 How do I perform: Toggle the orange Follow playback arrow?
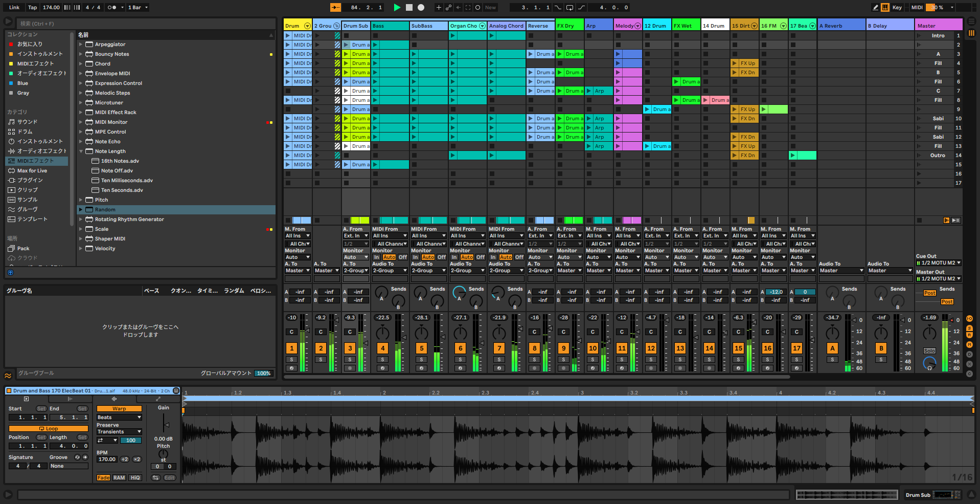[336, 7]
